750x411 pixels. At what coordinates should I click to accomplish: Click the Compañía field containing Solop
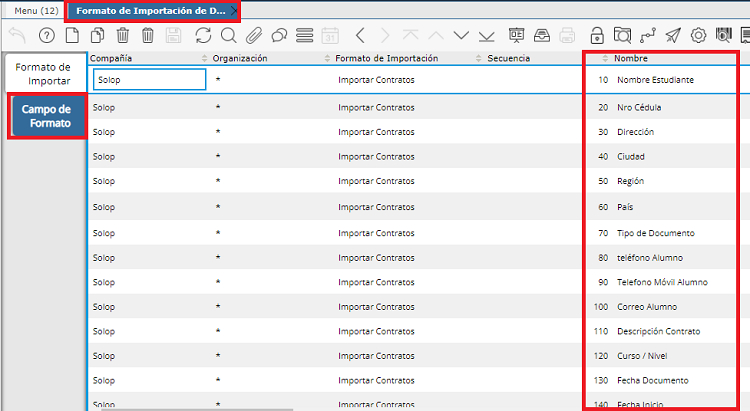coord(149,79)
